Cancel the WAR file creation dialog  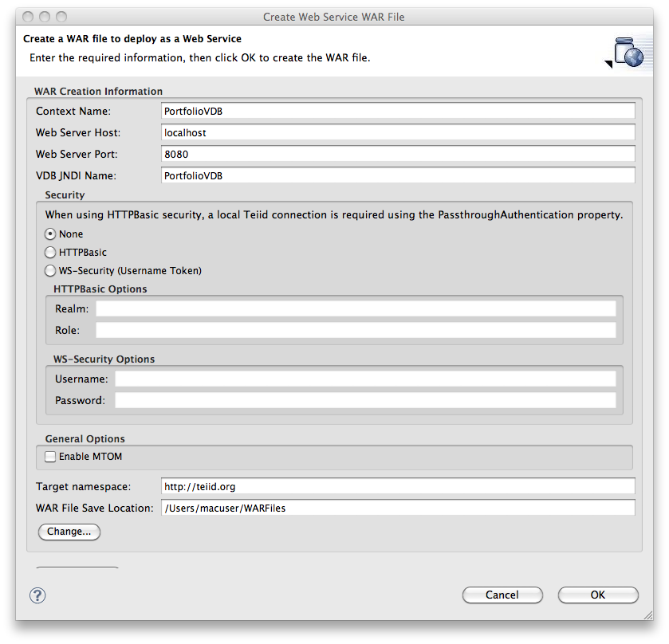pyautogui.click(x=502, y=595)
